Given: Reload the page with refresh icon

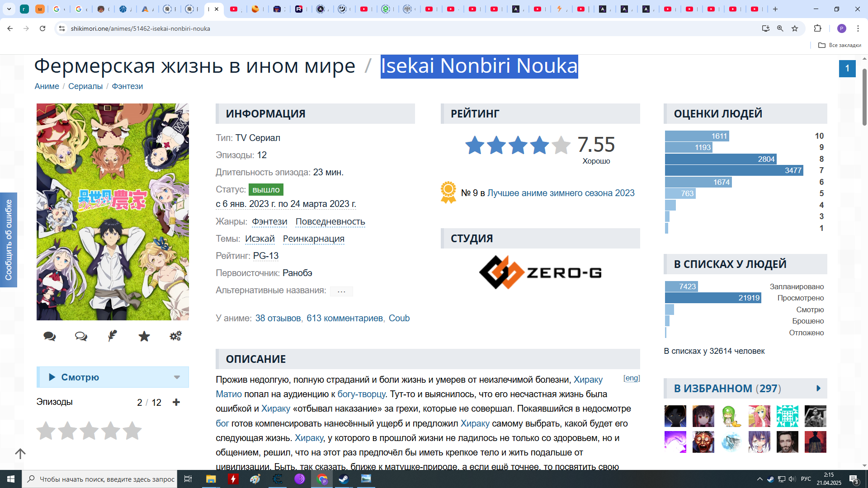Looking at the screenshot, I should (x=42, y=28).
